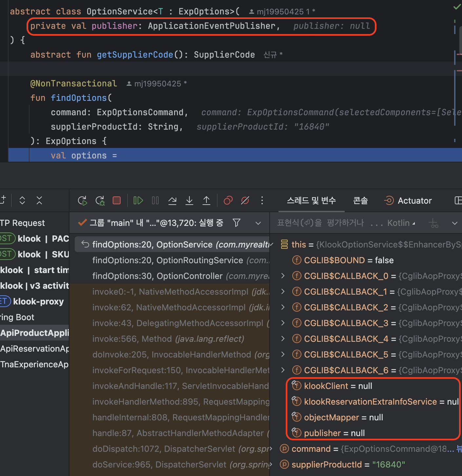
Task: Select klookReservationExtraInfoService variable row
Action: (366, 402)
